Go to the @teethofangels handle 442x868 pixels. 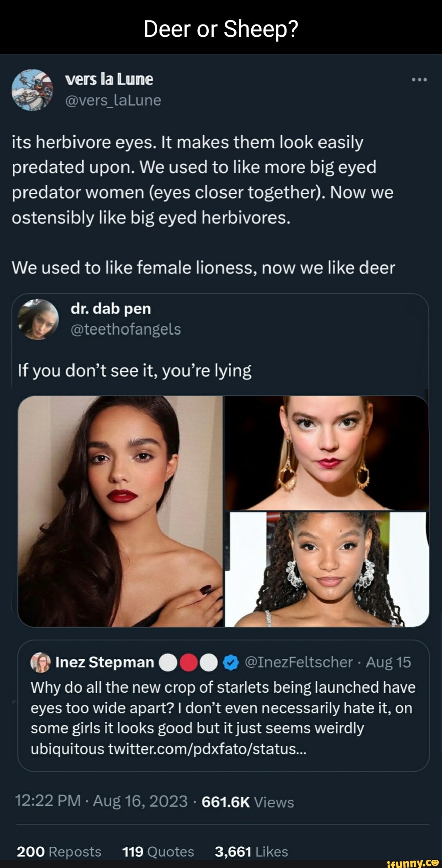click(x=126, y=329)
